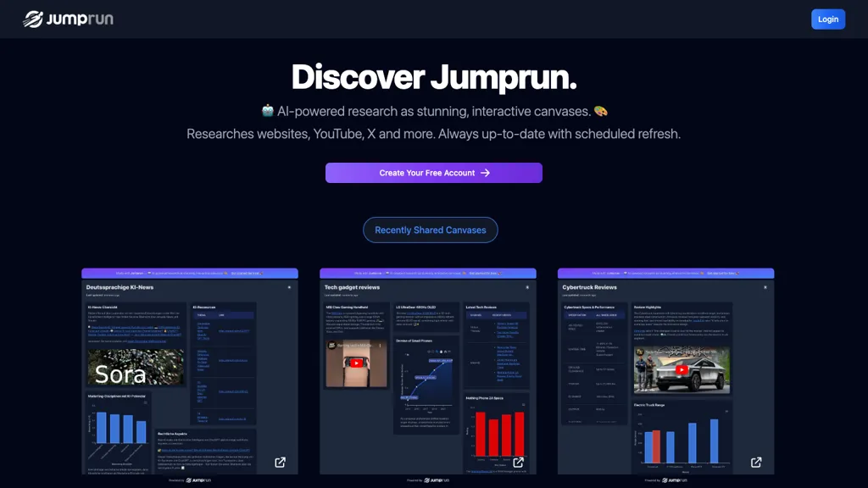868x488 pixels.
Task: Click the Discover Jumprun. headline
Action: tap(434, 77)
